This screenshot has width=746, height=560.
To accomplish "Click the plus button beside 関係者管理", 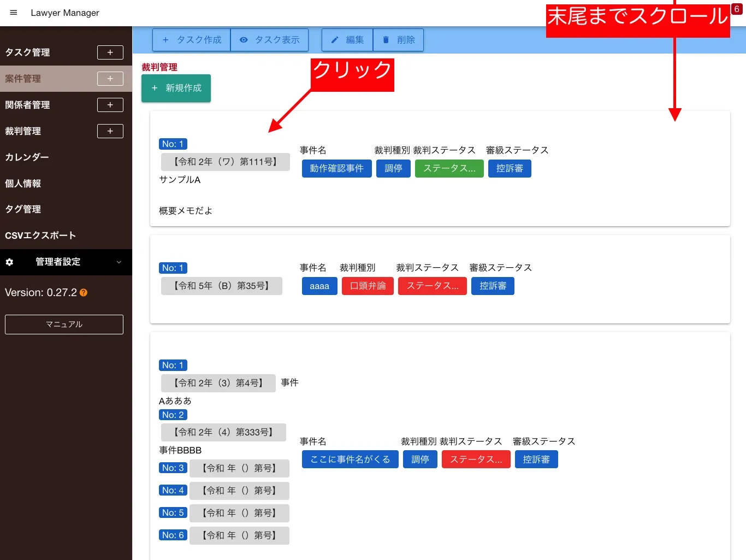I will point(110,105).
